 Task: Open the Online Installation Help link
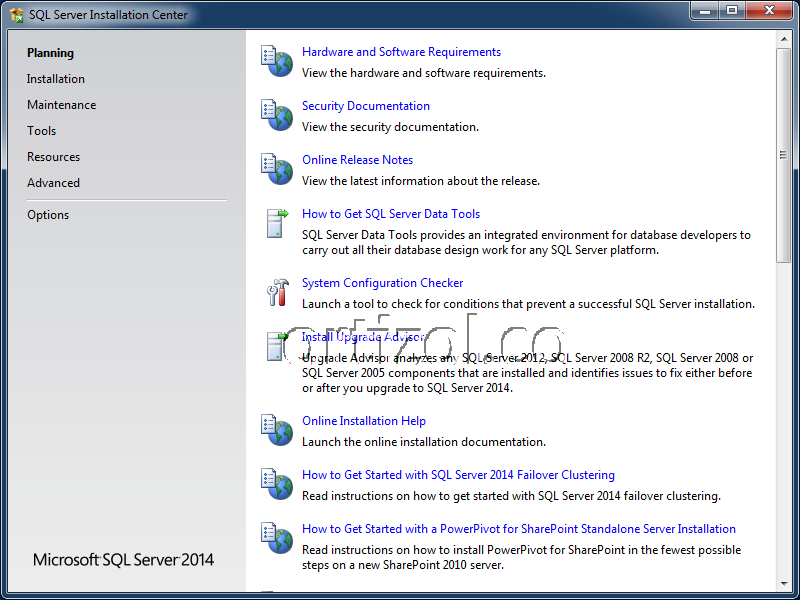click(364, 421)
